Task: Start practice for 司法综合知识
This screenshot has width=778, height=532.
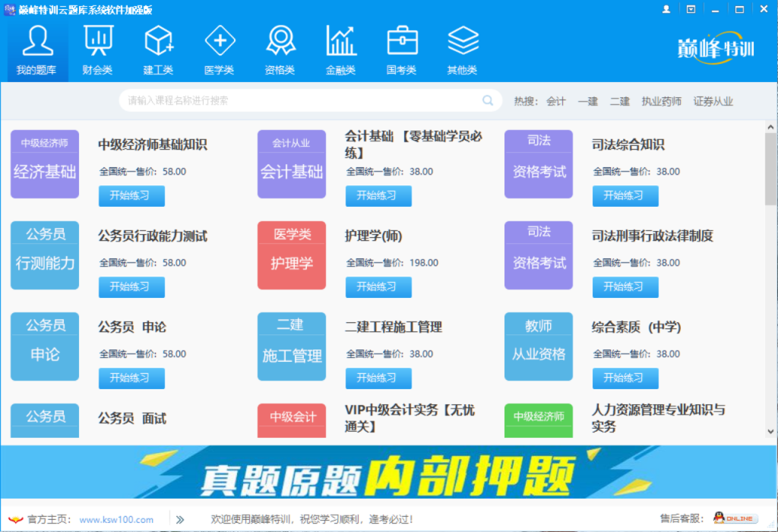Action: [x=625, y=196]
